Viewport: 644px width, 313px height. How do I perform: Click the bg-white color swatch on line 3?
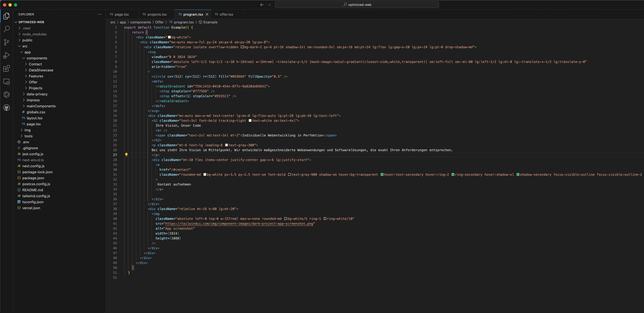(x=169, y=37)
